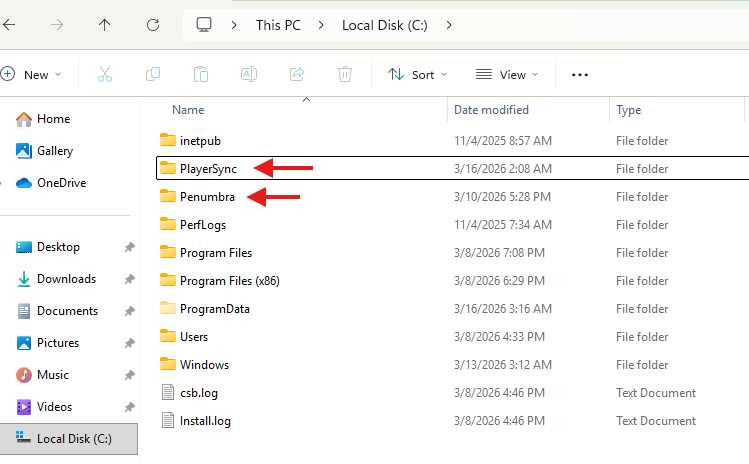
Task: Click the Share icon in toolbar
Action: (x=297, y=74)
